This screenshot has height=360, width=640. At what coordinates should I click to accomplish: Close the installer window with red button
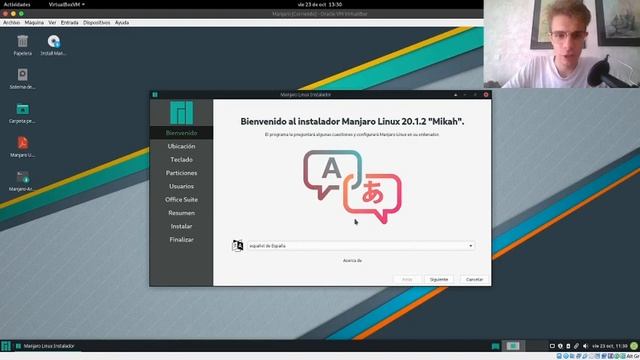(x=486, y=95)
